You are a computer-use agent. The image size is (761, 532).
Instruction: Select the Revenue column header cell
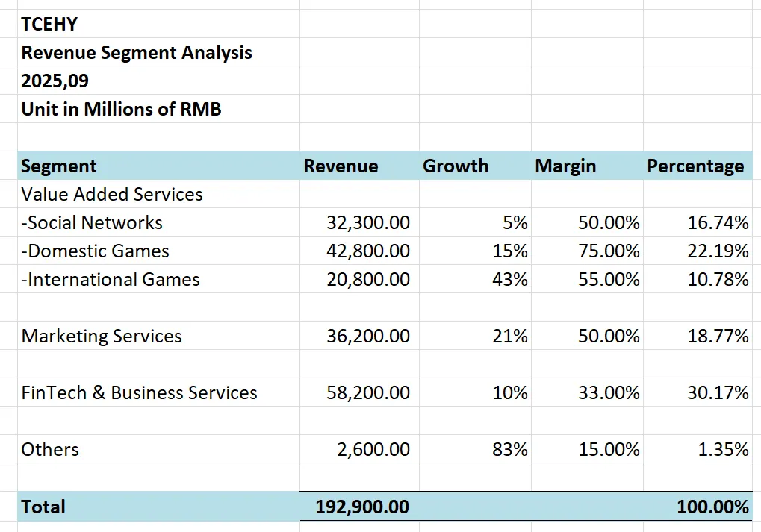pyautogui.click(x=341, y=166)
